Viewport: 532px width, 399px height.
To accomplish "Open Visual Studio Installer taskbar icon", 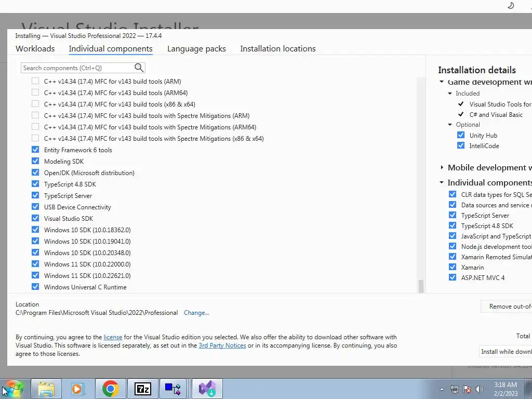I will tap(207, 389).
